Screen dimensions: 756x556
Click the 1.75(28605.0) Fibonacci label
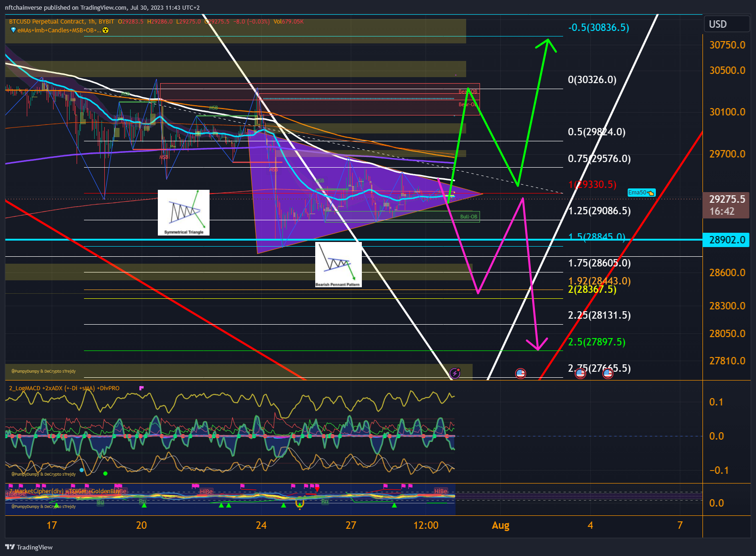click(599, 263)
